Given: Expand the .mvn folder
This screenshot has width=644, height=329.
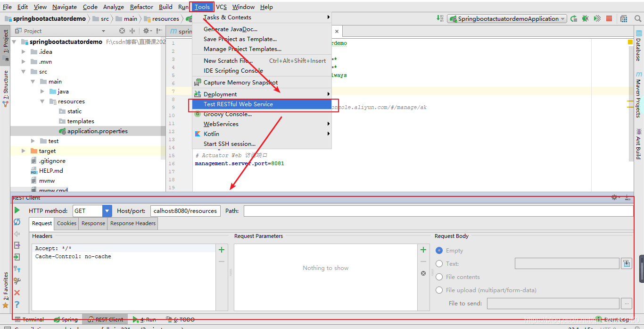Looking at the screenshot, I should point(24,61).
